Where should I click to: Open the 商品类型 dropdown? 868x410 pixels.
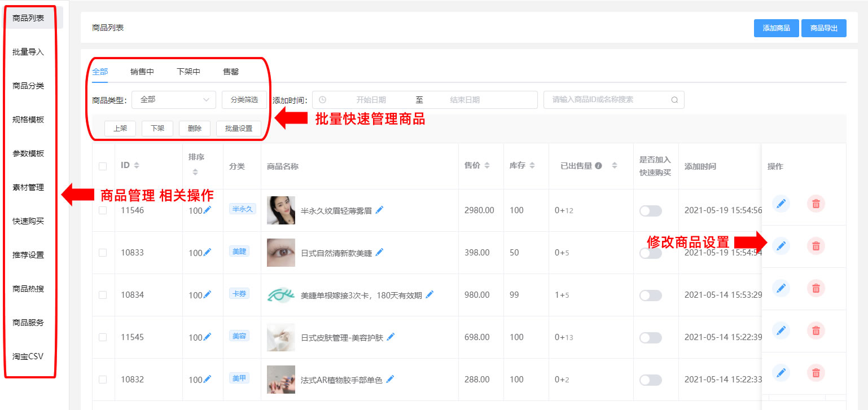(174, 100)
